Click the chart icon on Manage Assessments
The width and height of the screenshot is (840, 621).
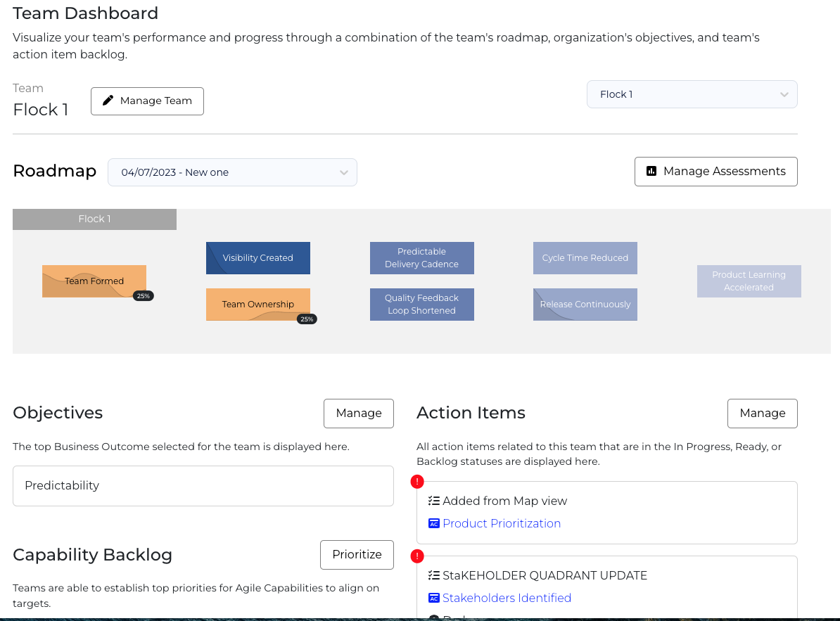pyautogui.click(x=651, y=171)
